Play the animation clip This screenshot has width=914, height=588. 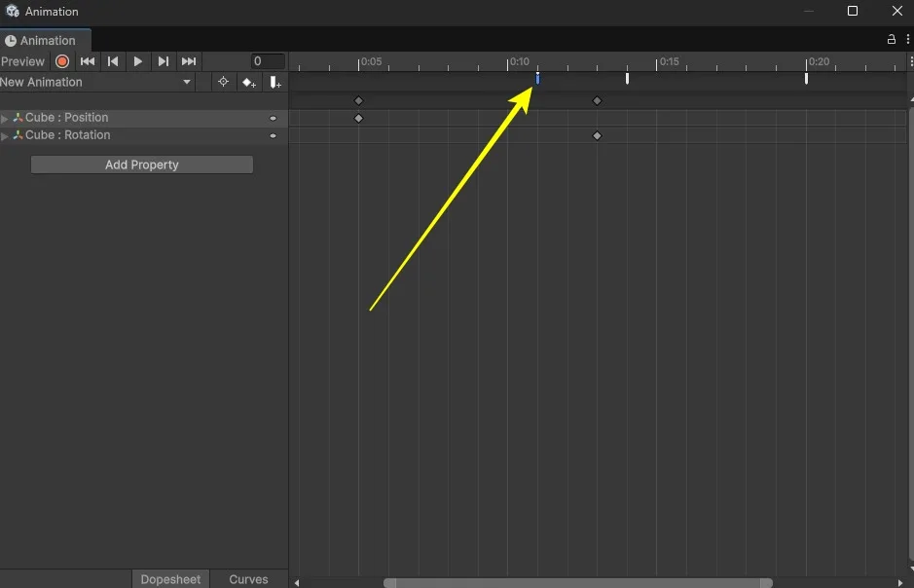point(138,61)
